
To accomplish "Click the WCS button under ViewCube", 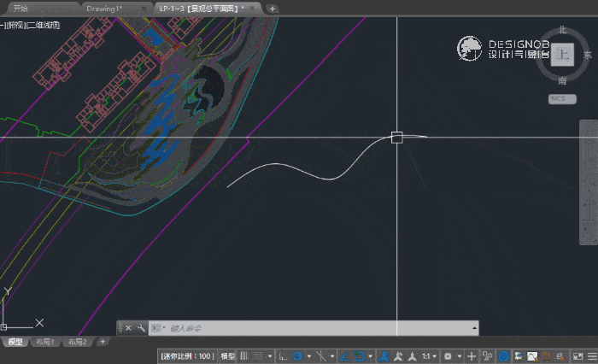I will [562, 99].
